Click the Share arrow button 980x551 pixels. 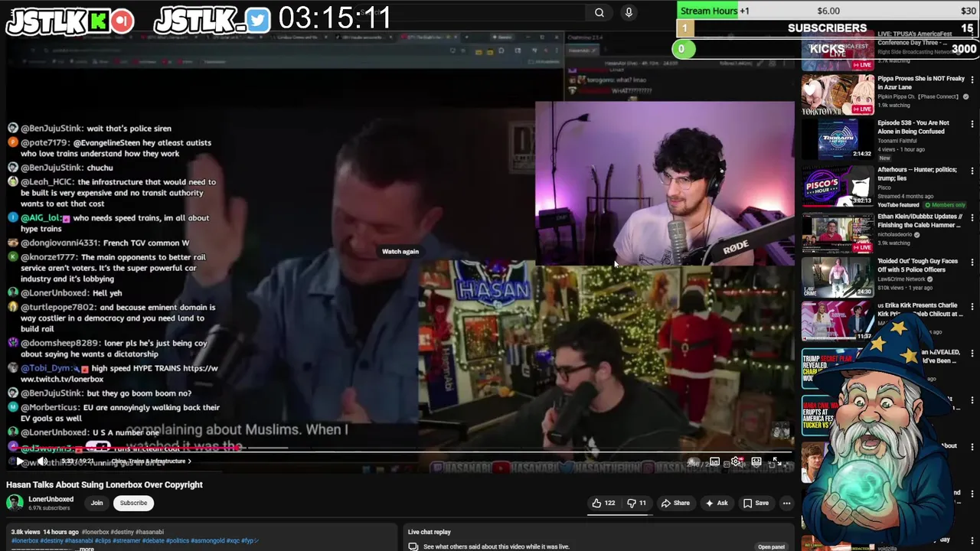click(675, 503)
